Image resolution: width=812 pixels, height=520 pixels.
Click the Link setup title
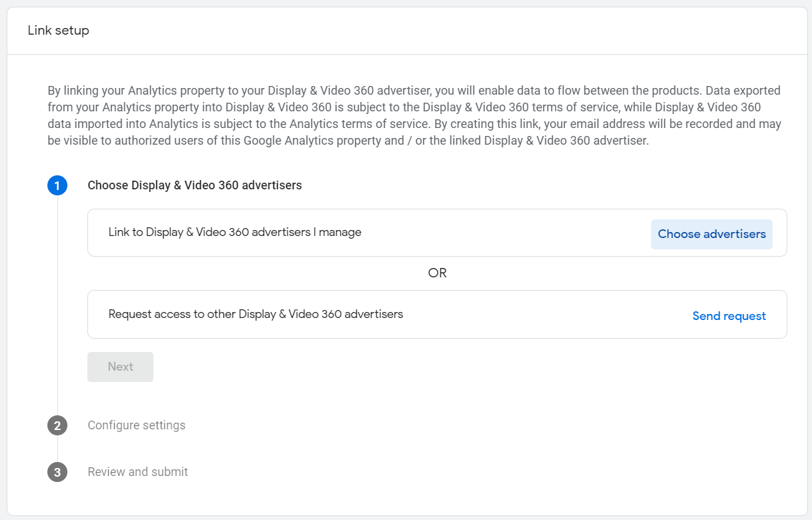[58, 31]
